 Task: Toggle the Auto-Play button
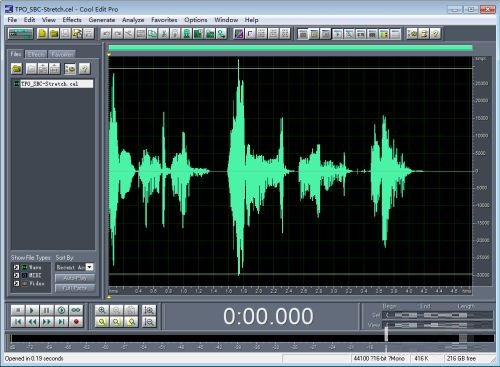point(75,278)
